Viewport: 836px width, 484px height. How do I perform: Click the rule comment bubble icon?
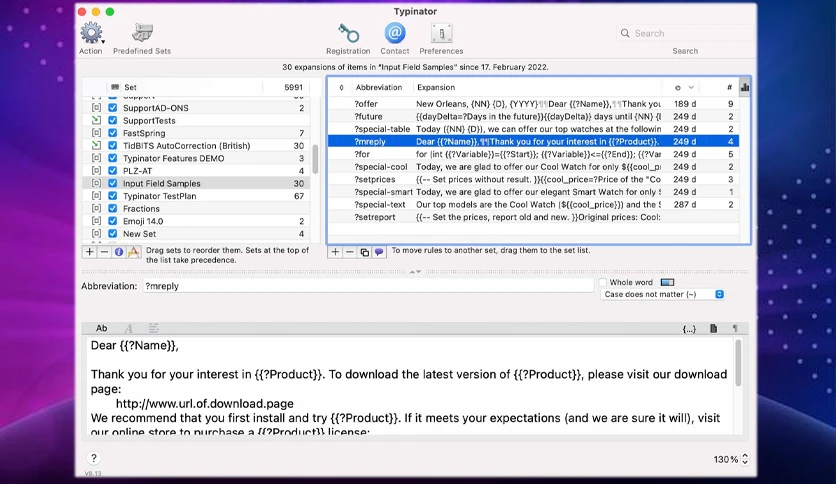click(x=379, y=252)
